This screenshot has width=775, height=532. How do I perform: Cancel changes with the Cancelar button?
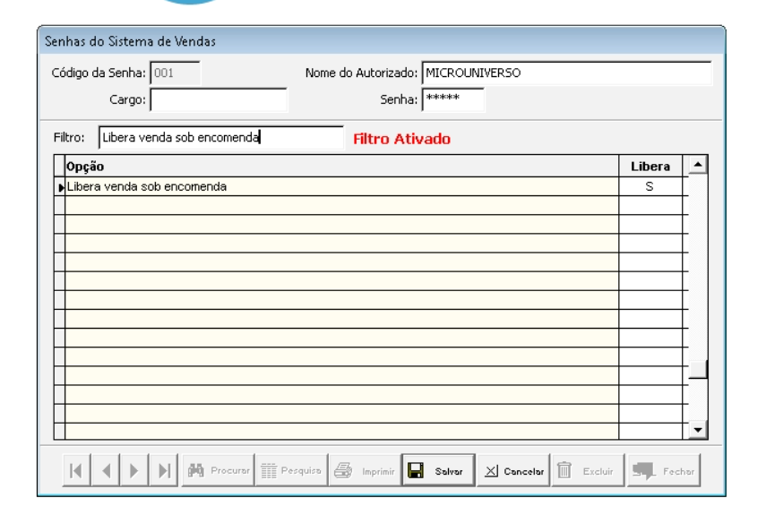pyautogui.click(x=512, y=470)
